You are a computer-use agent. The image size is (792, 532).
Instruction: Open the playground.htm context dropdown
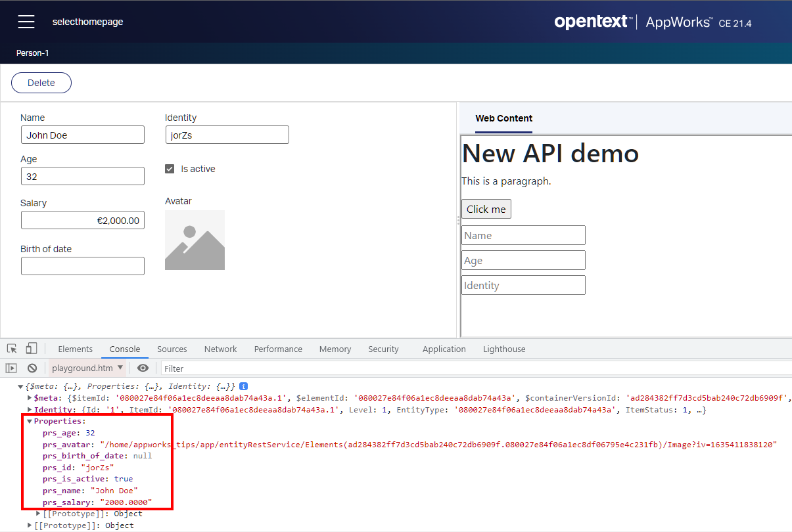87,368
